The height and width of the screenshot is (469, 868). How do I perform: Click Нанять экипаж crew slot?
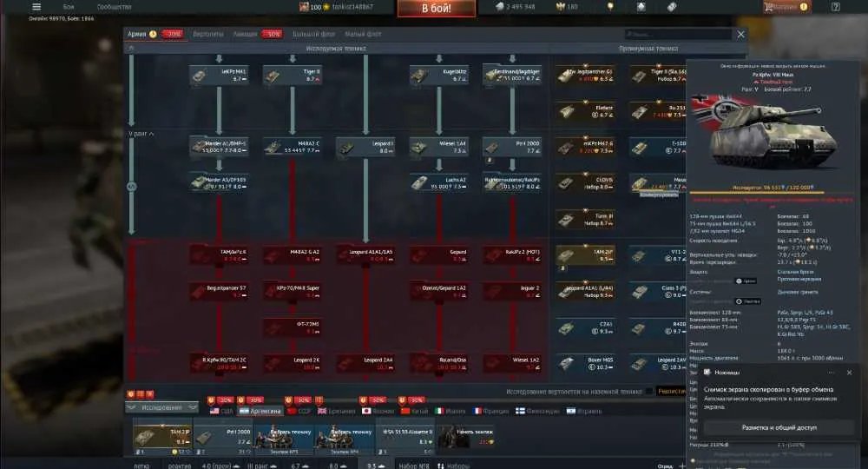tap(467, 436)
